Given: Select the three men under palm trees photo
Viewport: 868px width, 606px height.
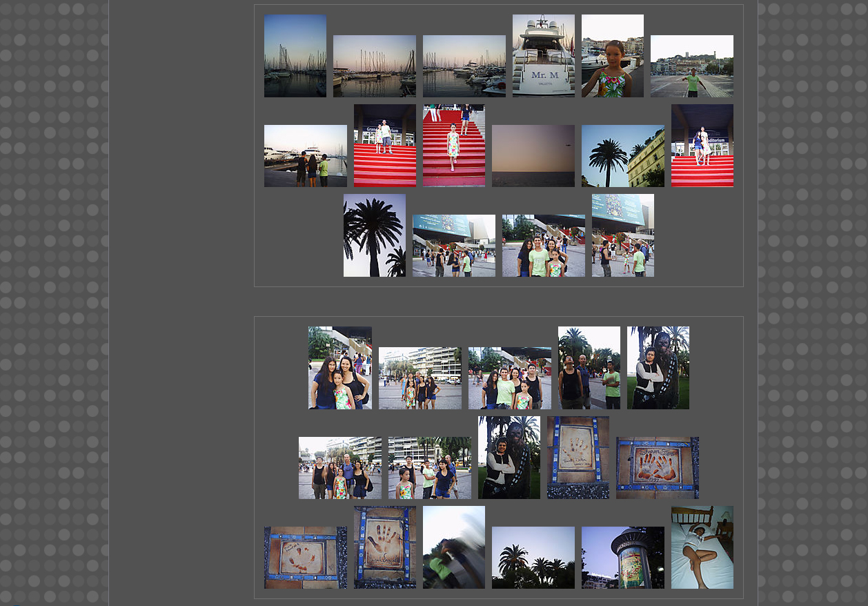Looking at the screenshot, I should tap(589, 368).
